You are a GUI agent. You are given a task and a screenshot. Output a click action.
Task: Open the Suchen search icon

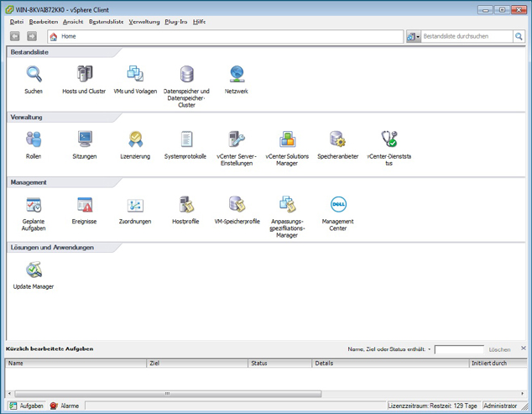pos(34,74)
